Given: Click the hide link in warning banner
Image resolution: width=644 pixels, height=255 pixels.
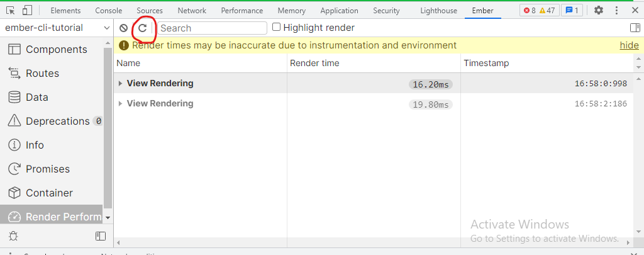Looking at the screenshot, I should [629, 45].
